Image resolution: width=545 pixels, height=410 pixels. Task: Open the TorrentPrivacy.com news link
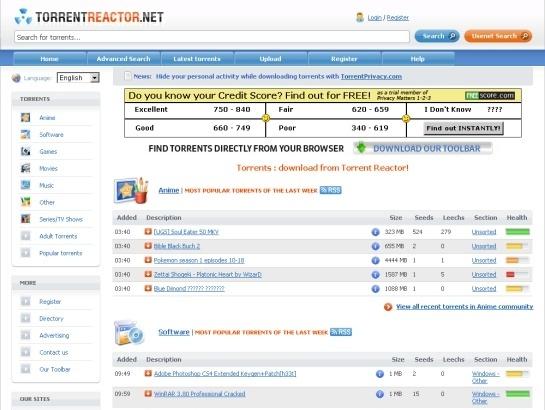pos(371,76)
